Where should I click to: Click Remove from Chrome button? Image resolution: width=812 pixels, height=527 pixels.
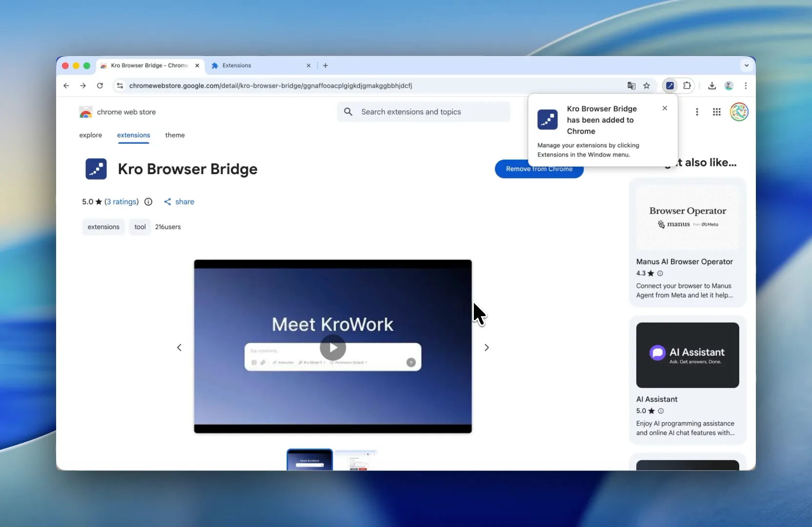pos(539,169)
